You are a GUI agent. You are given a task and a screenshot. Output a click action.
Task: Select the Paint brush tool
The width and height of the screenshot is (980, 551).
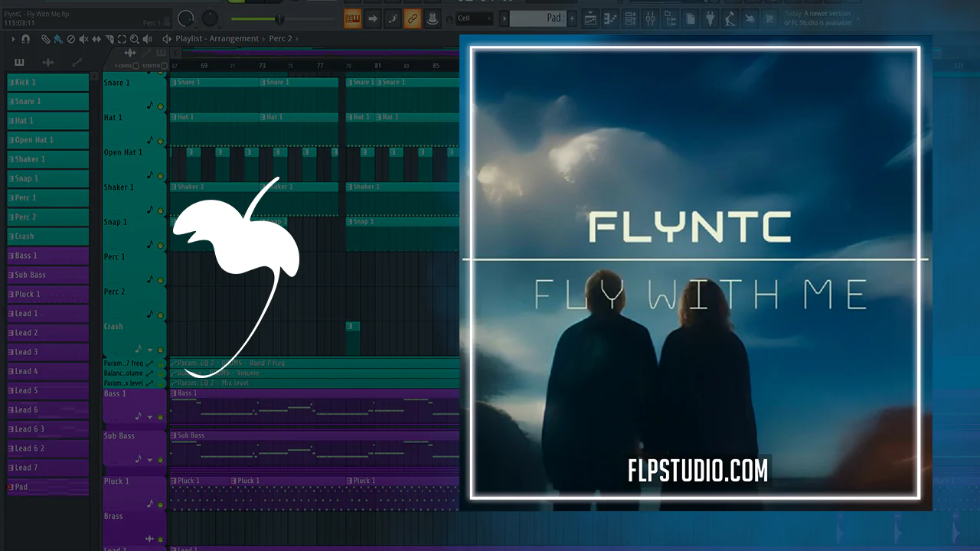pyautogui.click(x=58, y=38)
